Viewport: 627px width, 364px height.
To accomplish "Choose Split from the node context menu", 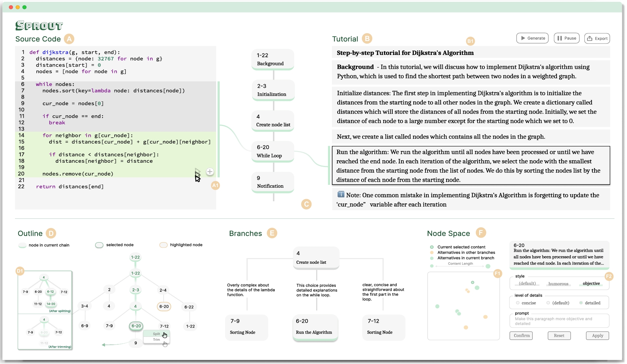I will tap(156, 334).
